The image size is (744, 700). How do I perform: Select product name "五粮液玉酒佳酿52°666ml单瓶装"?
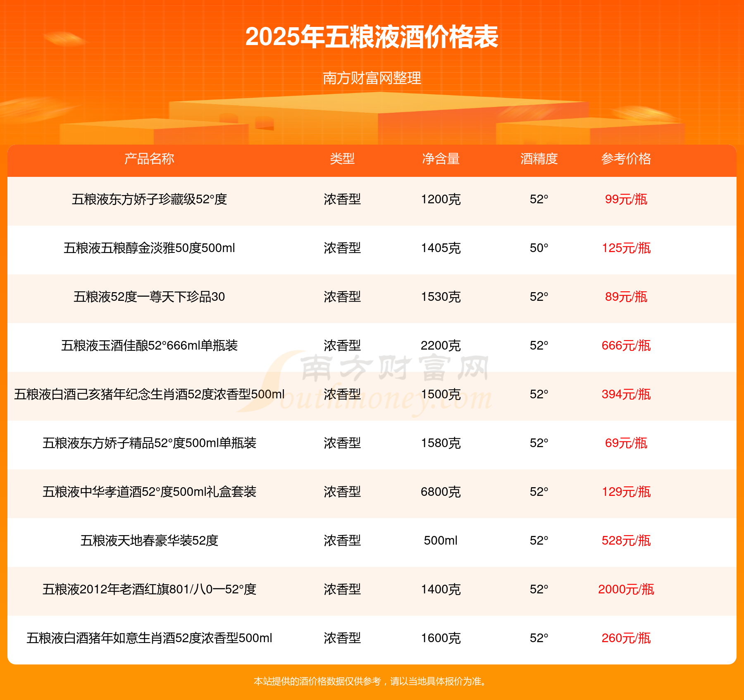tap(149, 345)
